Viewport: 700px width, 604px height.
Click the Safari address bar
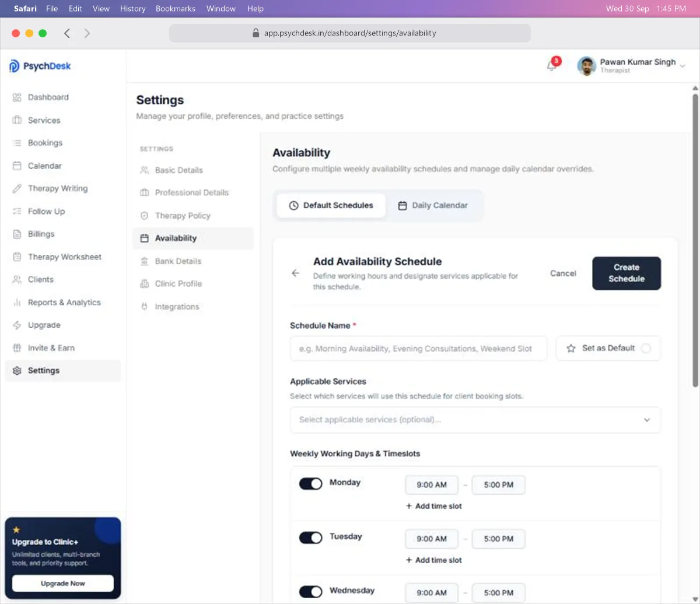coord(350,33)
